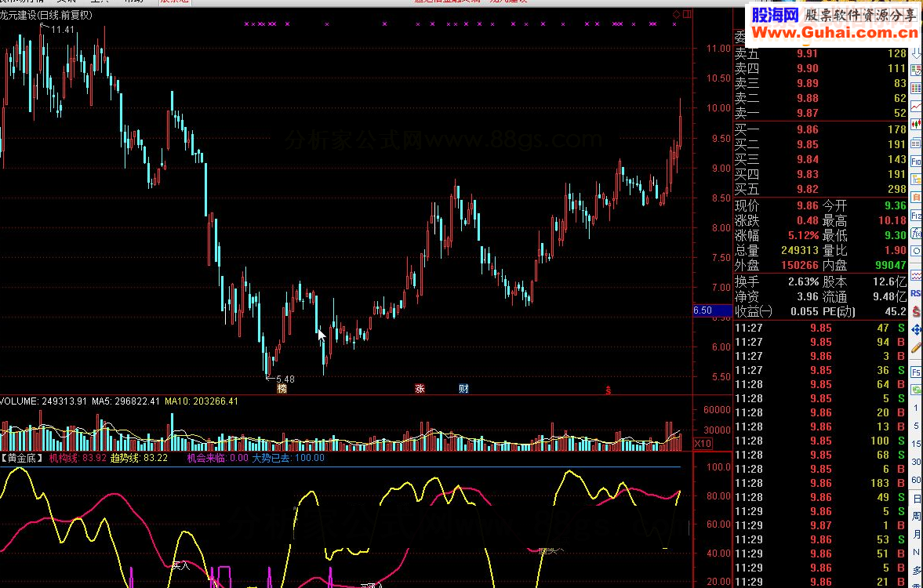
Task: Click the 总量 value 249313
Action: pyautogui.click(x=800, y=250)
